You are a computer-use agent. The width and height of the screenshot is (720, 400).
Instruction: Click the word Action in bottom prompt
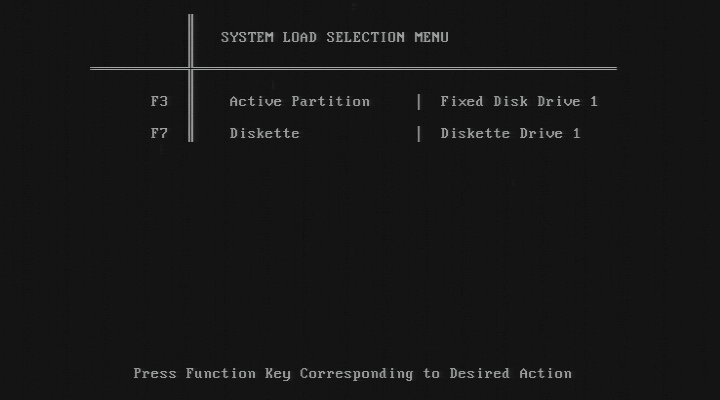click(546, 373)
